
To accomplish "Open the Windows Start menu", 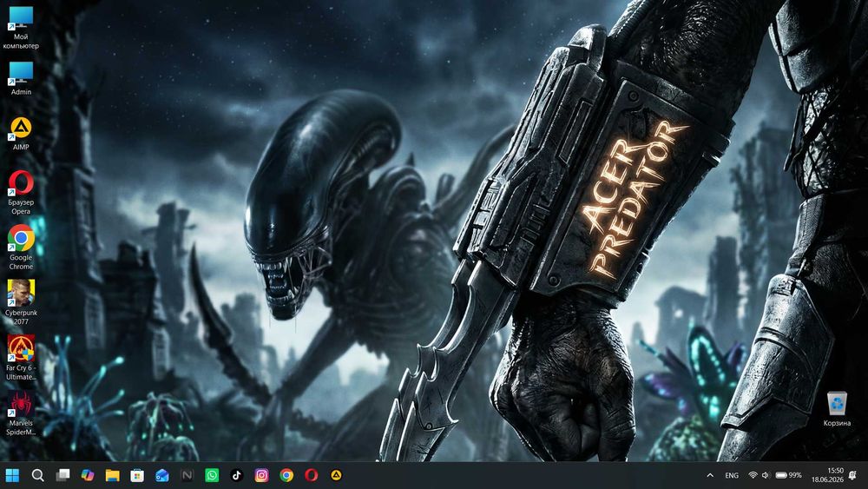I will (x=12, y=475).
